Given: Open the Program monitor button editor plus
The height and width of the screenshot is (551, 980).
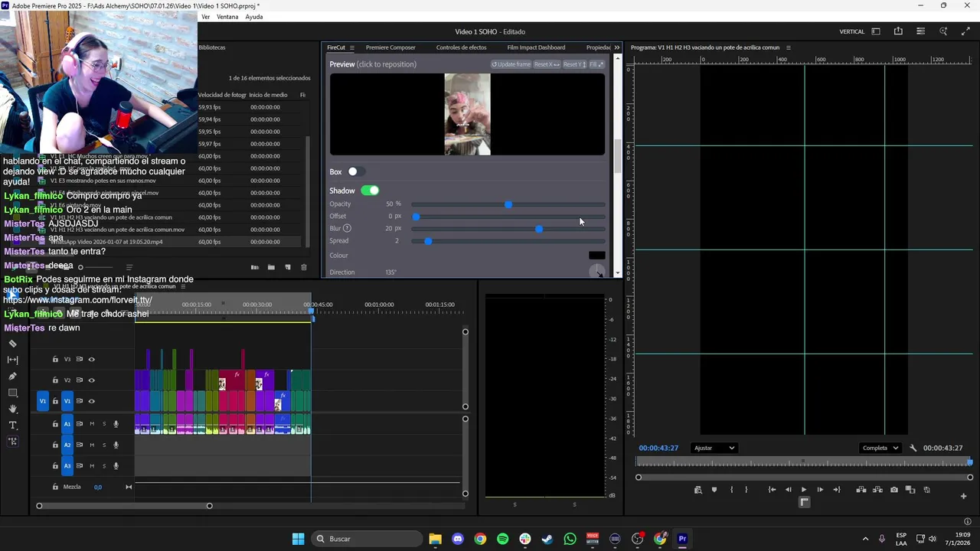Looking at the screenshot, I should tap(964, 496).
